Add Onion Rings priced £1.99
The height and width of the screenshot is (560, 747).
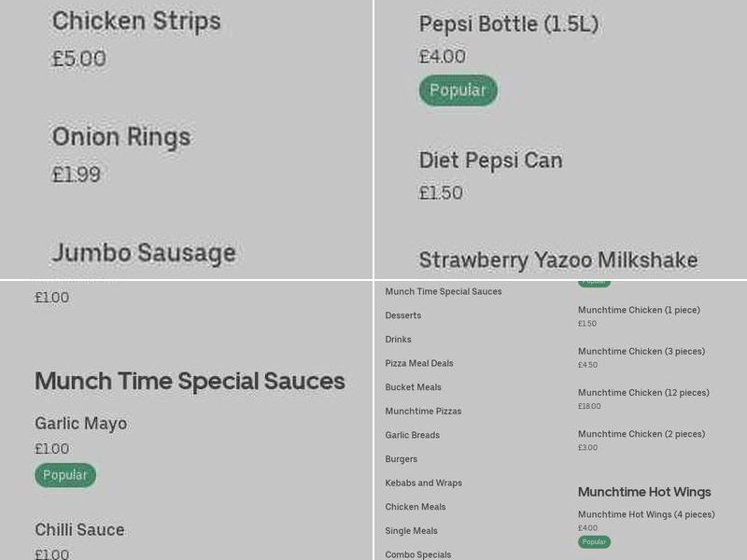pyautogui.click(x=122, y=136)
